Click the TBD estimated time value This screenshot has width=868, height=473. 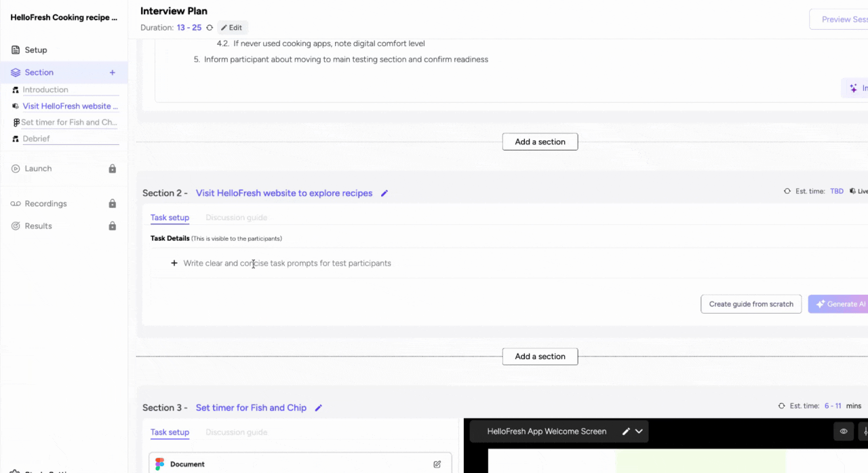pyautogui.click(x=836, y=191)
